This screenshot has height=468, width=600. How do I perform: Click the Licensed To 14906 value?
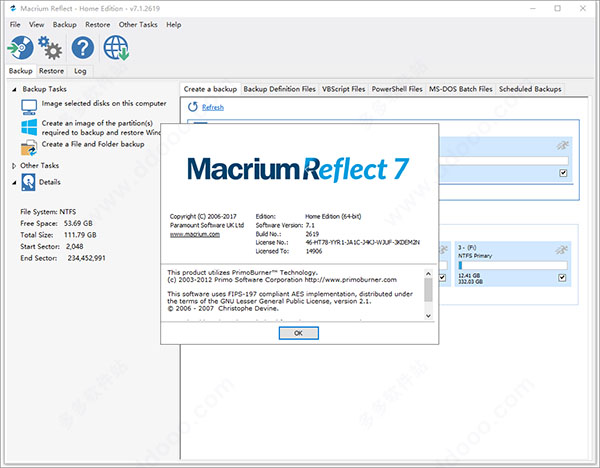point(314,251)
